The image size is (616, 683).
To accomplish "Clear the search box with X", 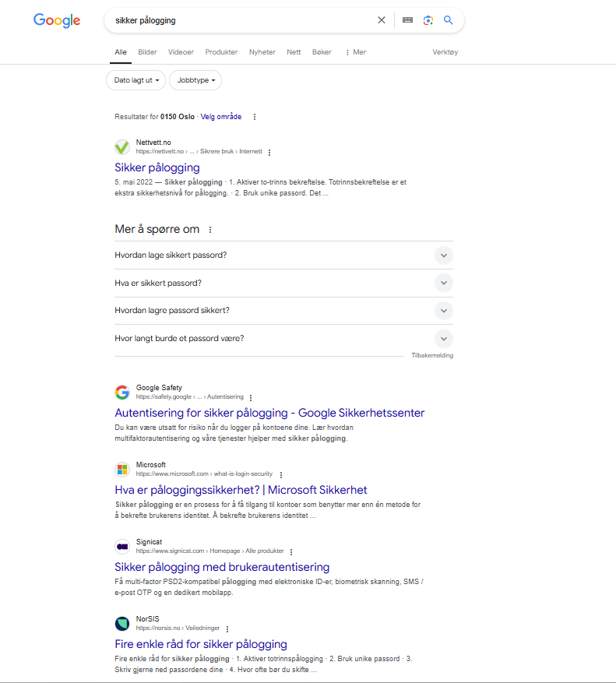I will (x=381, y=20).
